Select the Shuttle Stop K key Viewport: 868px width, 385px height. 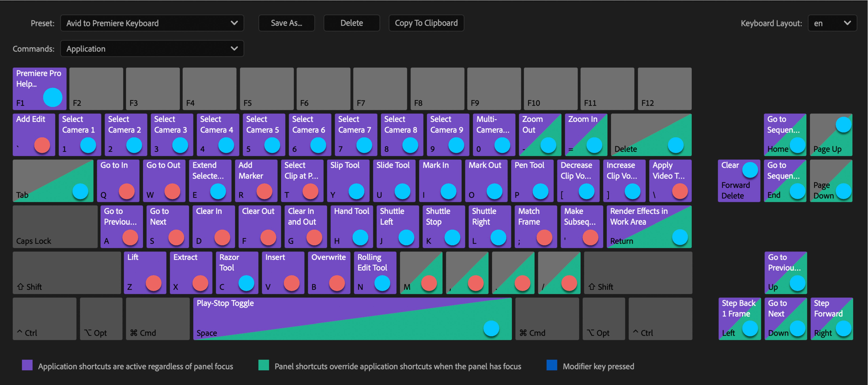pos(444,227)
